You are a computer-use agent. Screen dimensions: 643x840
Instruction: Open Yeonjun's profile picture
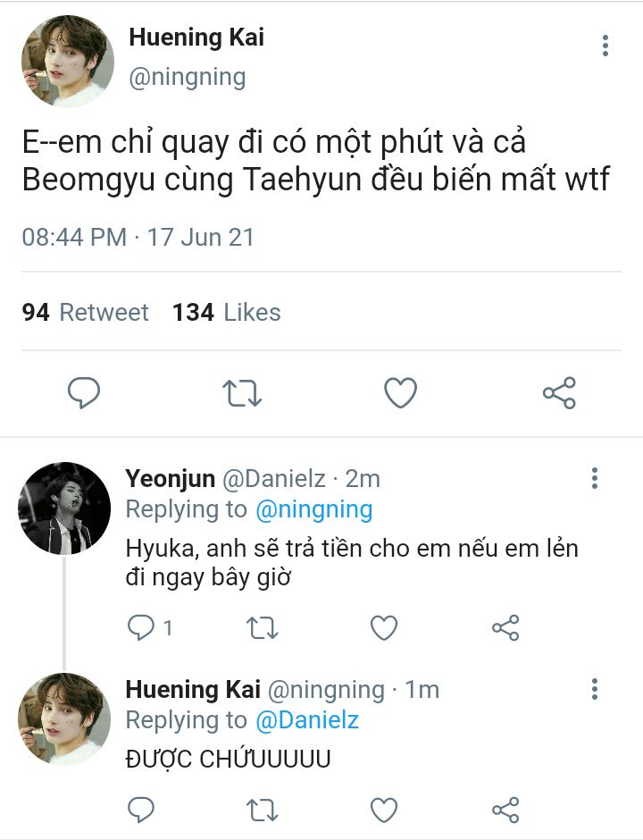pyautogui.click(x=64, y=508)
